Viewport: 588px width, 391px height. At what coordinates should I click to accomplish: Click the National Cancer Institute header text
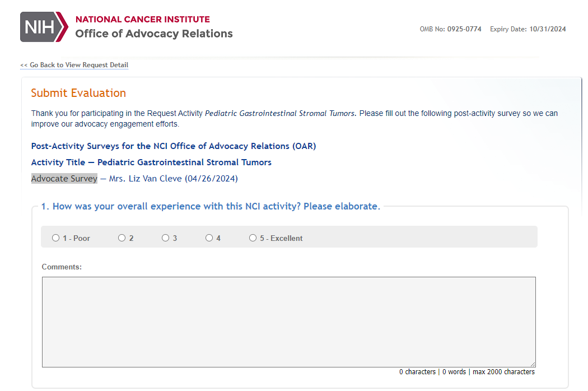tap(143, 20)
